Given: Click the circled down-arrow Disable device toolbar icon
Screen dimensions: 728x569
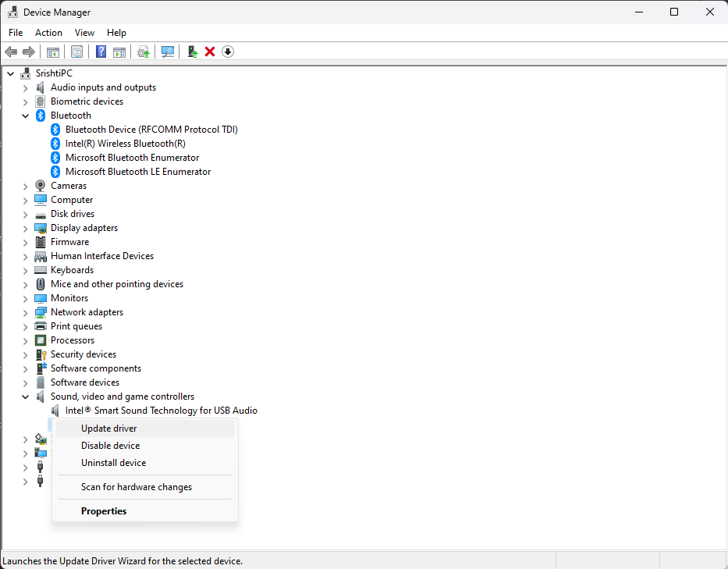Looking at the screenshot, I should [228, 52].
